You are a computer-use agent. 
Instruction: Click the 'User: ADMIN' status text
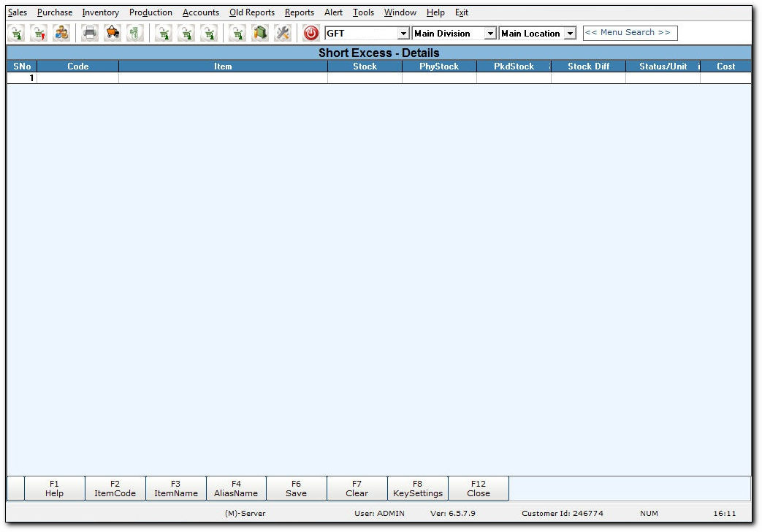379,513
